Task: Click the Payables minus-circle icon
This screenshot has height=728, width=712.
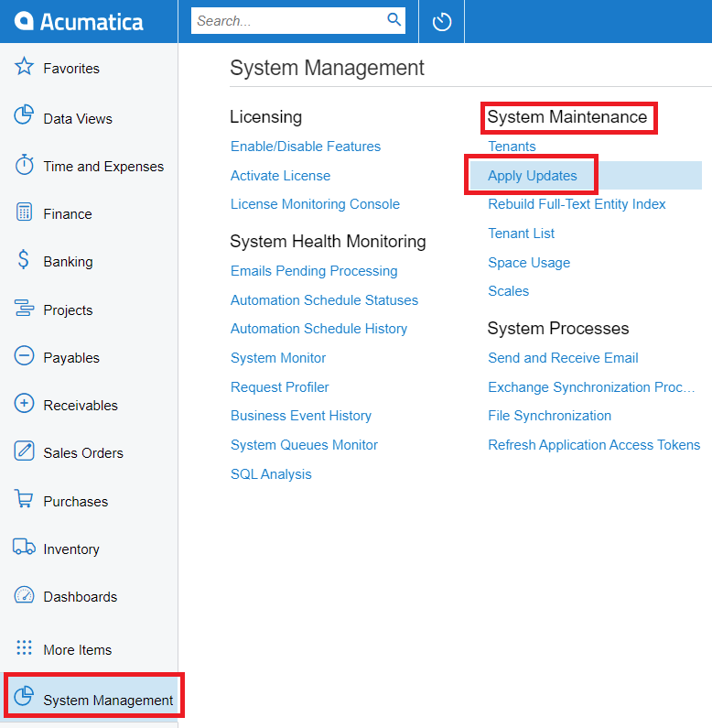Action: 24,355
